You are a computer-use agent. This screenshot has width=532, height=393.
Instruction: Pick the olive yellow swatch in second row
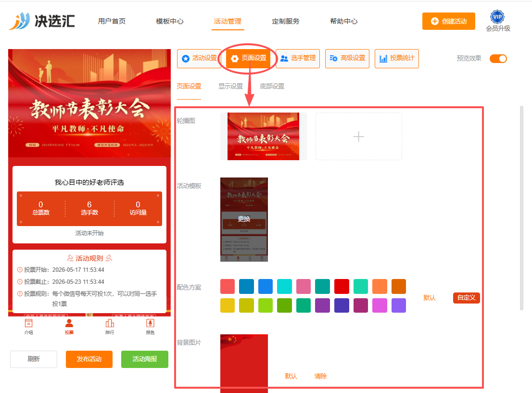[x=246, y=305]
